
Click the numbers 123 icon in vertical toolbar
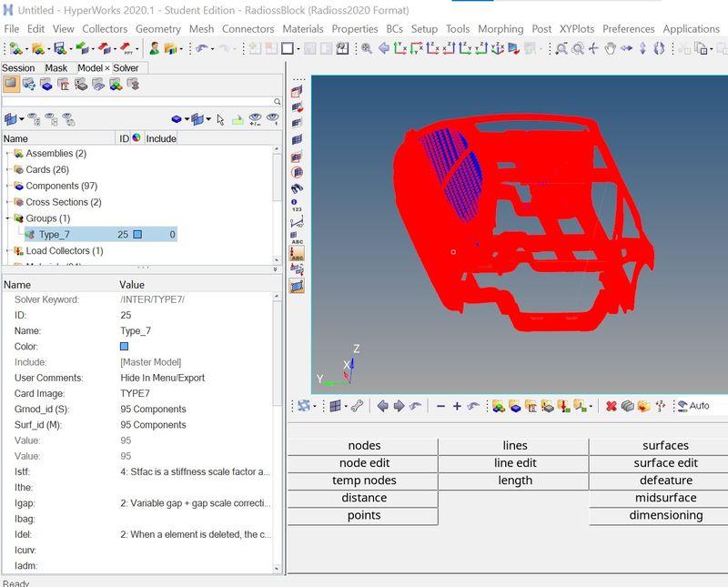(297, 205)
